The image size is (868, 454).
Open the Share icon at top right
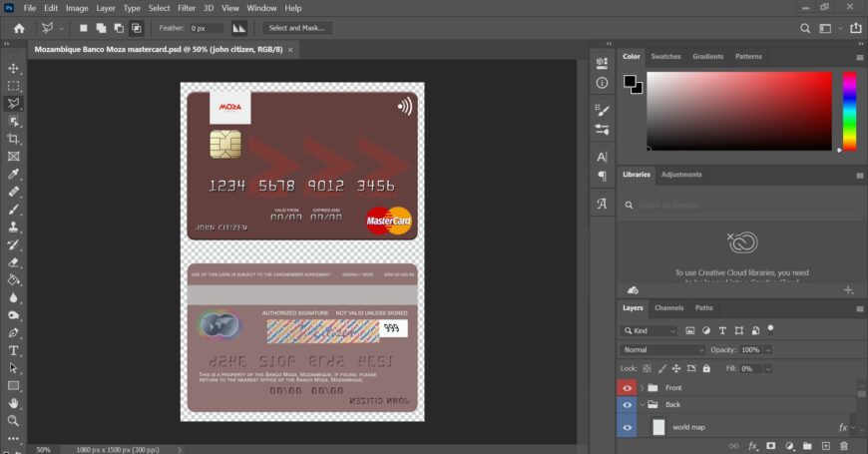click(x=856, y=28)
